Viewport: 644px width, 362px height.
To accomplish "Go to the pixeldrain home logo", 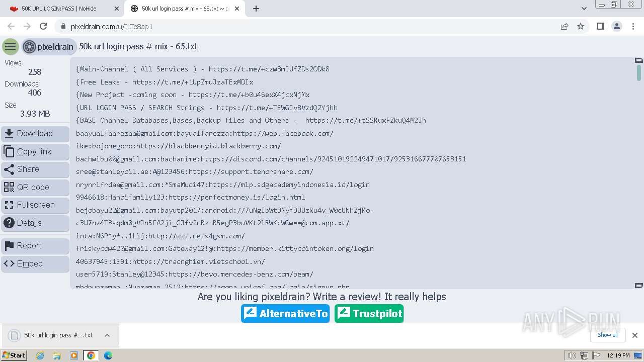I will click(x=49, y=47).
